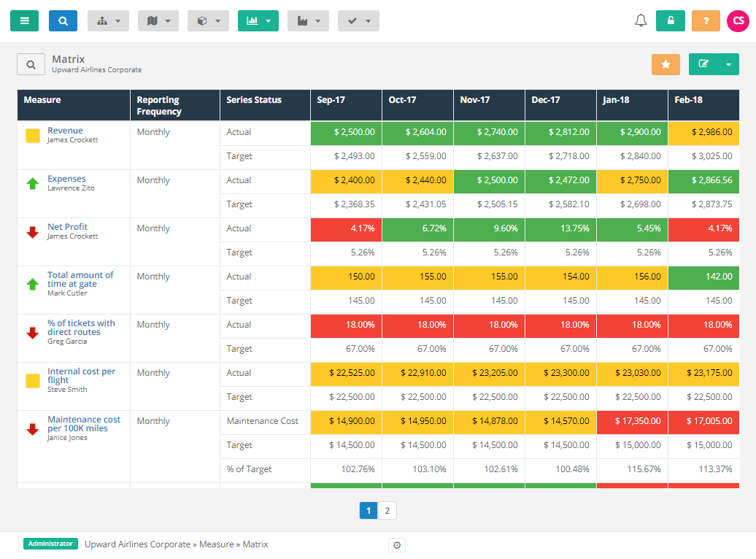Viewport: 756px width, 559px height.
Task: Click the red down arrow beside Net Profit
Action: pos(31,232)
